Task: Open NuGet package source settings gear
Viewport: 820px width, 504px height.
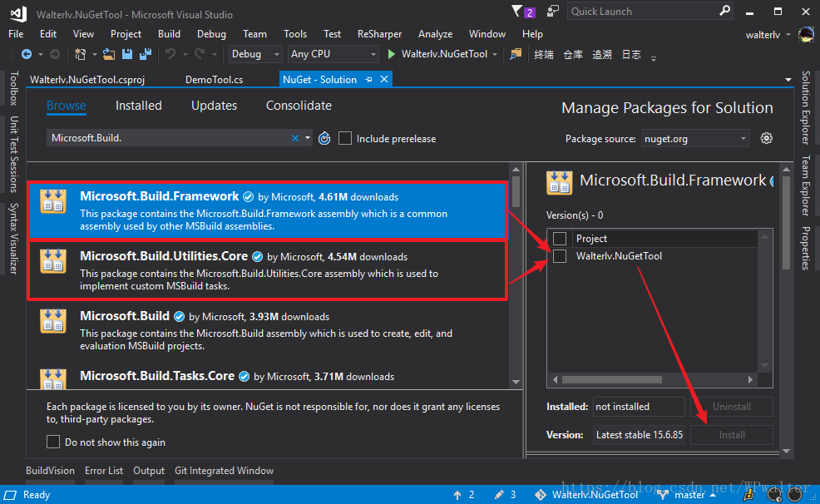Action: click(x=766, y=138)
